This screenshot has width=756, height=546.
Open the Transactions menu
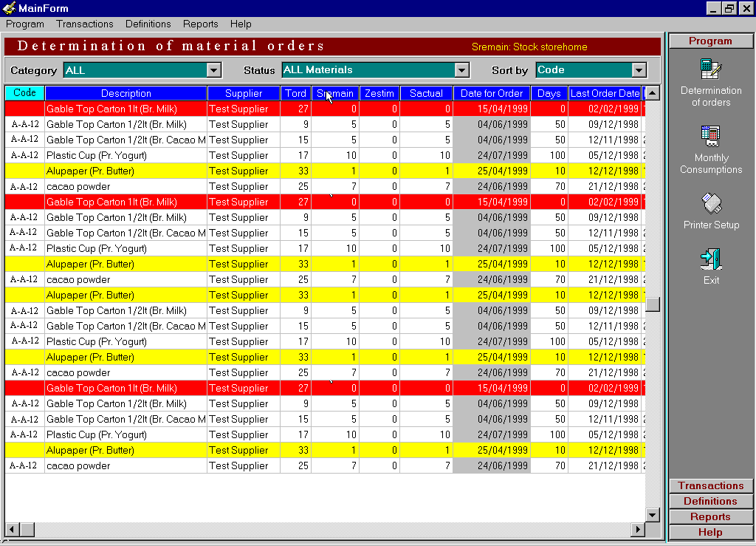[85, 24]
